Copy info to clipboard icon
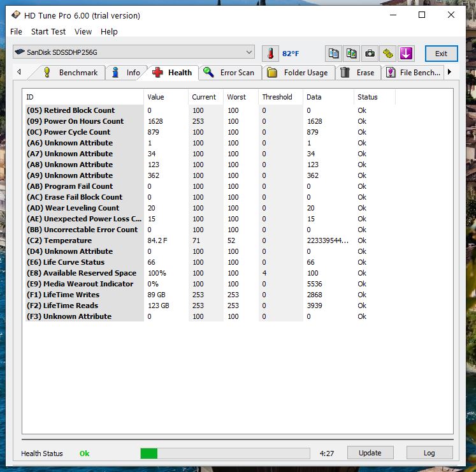The width and height of the screenshot is (476, 472). [333, 54]
